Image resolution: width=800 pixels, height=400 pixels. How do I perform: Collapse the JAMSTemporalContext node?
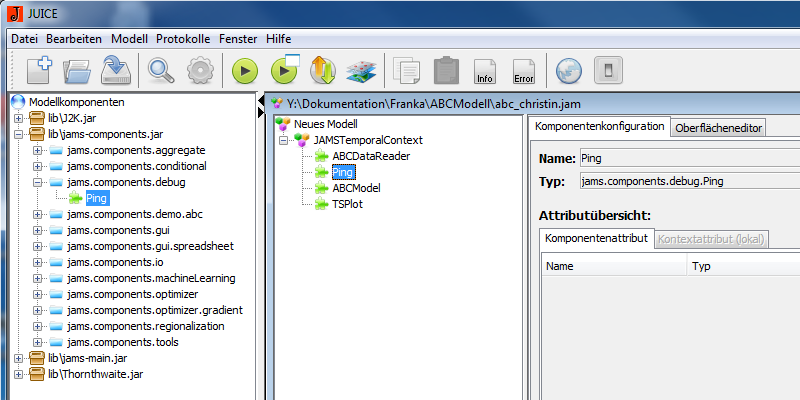[285, 140]
